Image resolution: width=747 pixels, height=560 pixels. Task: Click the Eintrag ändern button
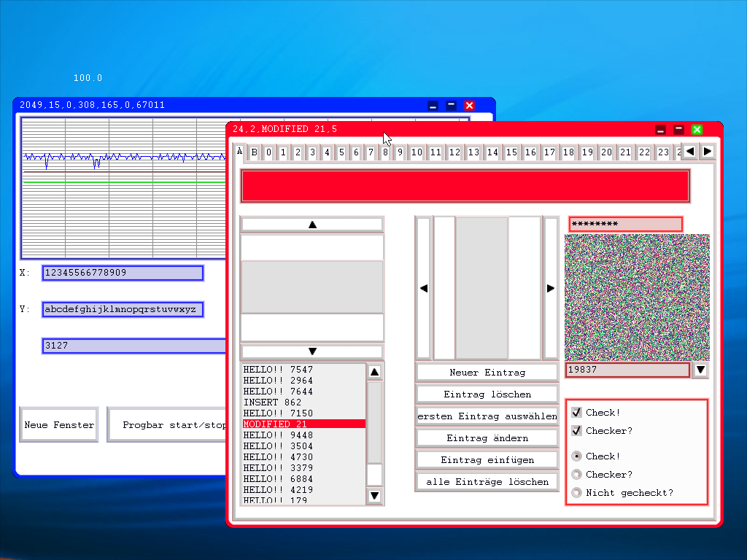pyautogui.click(x=487, y=438)
